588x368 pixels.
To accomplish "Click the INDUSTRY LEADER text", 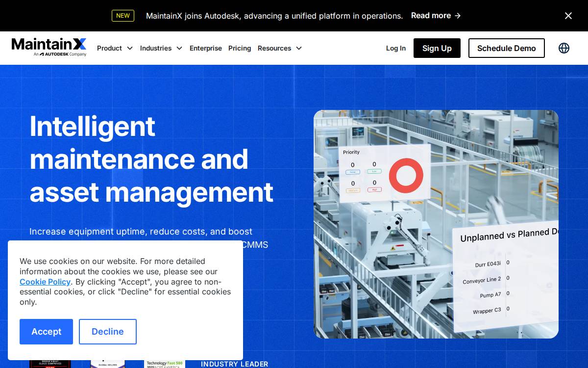I will (235, 364).
